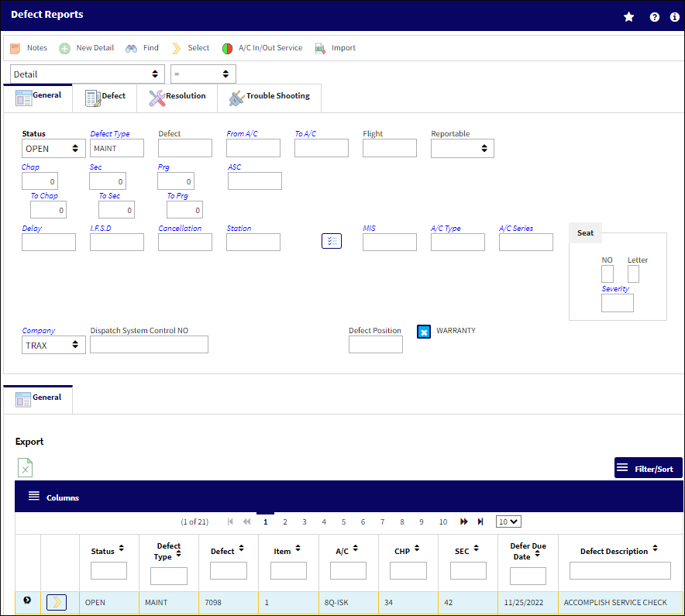Screen dimensions: 685x616
Task: Sort by CHP column arrows
Action: tap(417, 549)
